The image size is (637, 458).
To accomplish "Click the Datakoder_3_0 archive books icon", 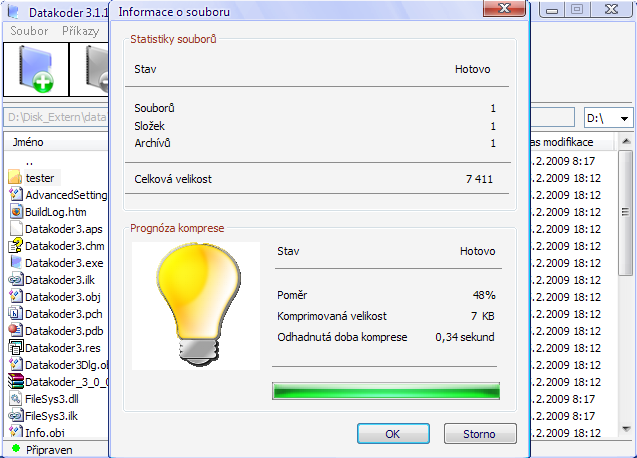I will [x=15, y=382].
